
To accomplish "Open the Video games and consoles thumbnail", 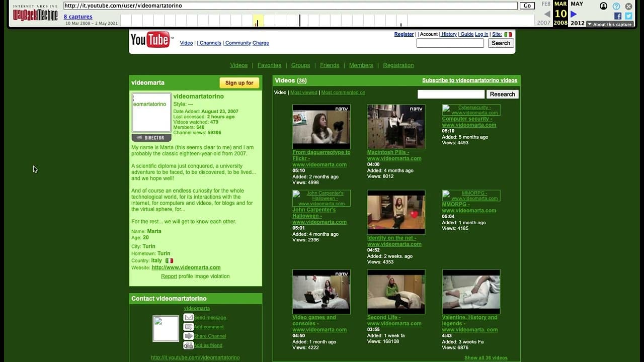I will (321, 292).
